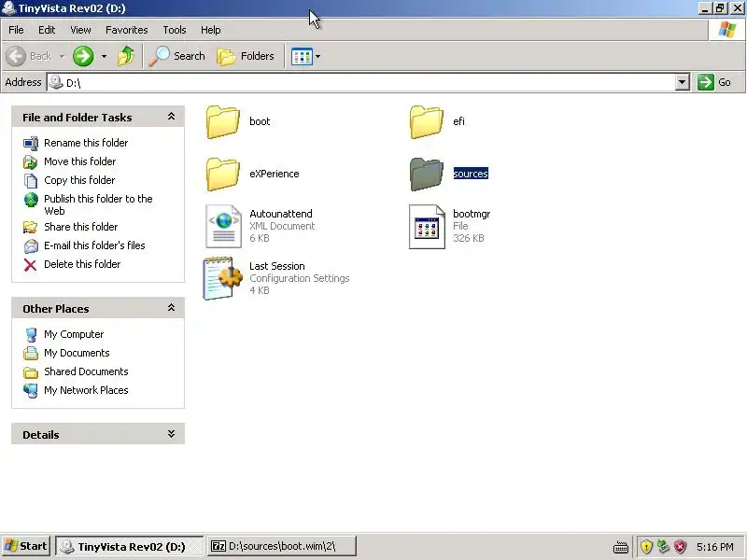Open the boot folder icon
The height and width of the screenshot is (560, 747).
click(x=222, y=122)
